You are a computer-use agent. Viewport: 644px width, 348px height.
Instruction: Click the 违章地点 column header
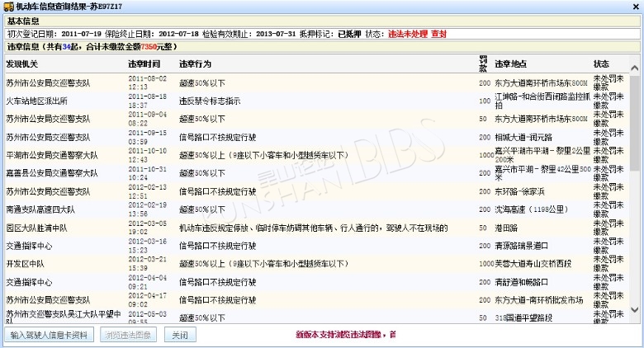(511, 63)
